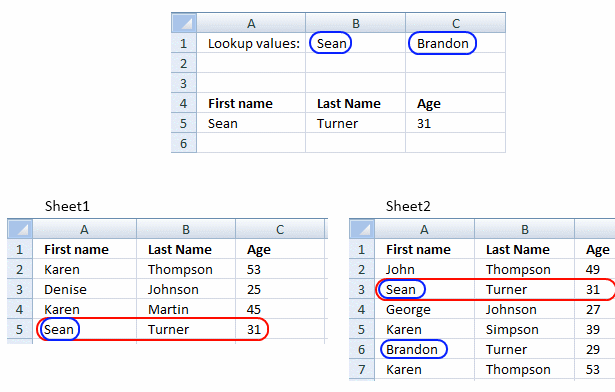Screen dimensions: 615x392
Task: Click the George cell in Sheet2
Action: pyautogui.click(x=424, y=309)
